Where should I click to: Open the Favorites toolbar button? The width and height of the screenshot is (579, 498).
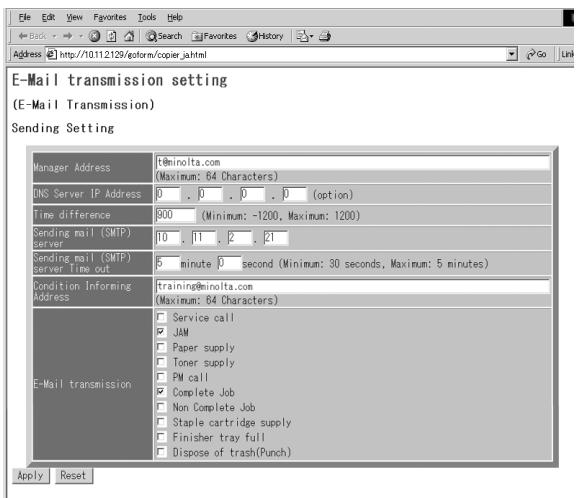[x=214, y=36]
